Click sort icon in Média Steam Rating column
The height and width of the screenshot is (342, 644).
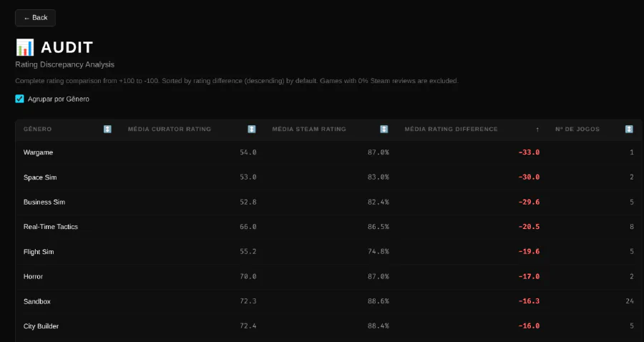(384, 130)
